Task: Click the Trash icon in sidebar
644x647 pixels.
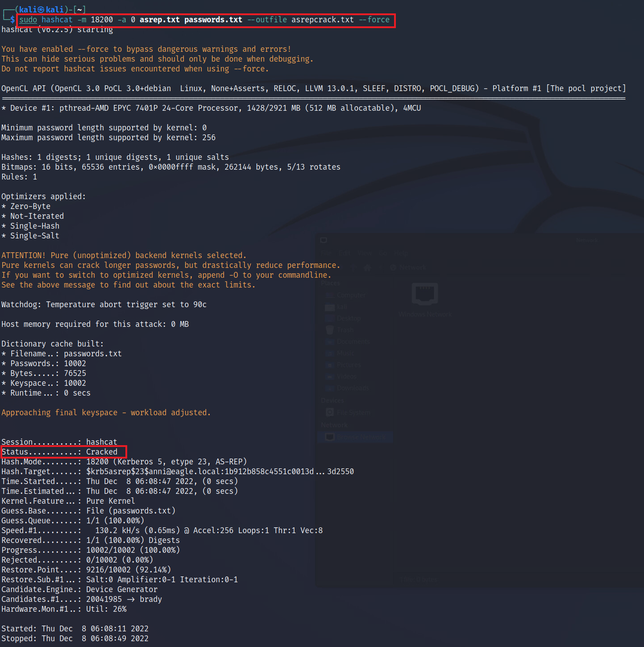Action: [x=345, y=330]
